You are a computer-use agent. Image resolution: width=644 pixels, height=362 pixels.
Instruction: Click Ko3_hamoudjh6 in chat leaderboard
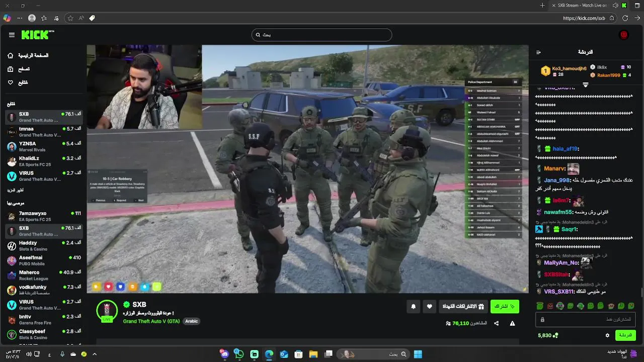(569, 68)
